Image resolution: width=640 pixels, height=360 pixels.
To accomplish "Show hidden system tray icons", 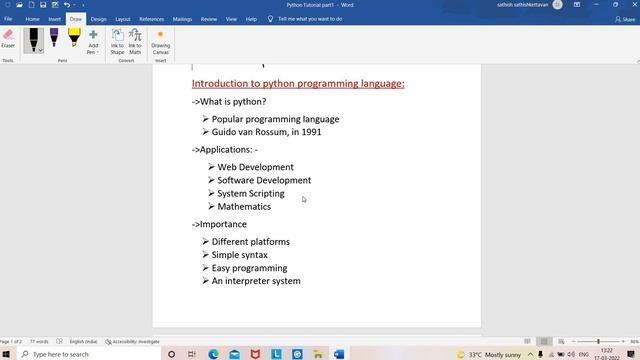I will [x=530, y=354].
